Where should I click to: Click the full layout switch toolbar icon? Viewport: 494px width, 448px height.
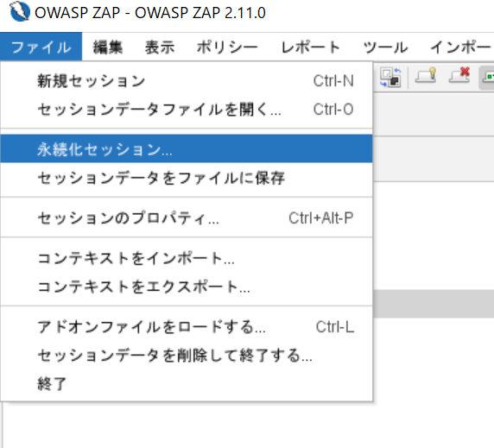click(390, 77)
